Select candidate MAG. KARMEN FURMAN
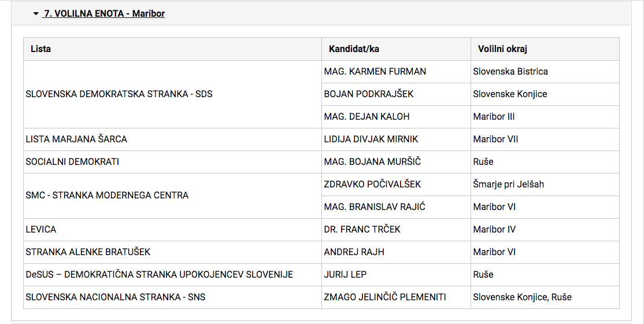This screenshot has width=644, height=324. click(375, 72)
